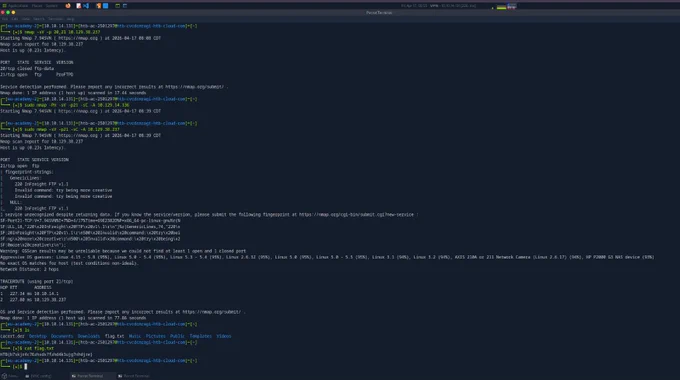Select the second Parrot Terminal taskbar button

pos(134,376)
